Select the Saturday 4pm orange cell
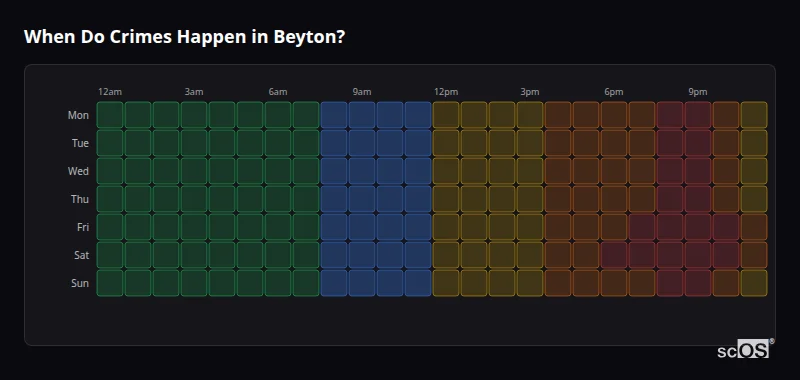 558,255
